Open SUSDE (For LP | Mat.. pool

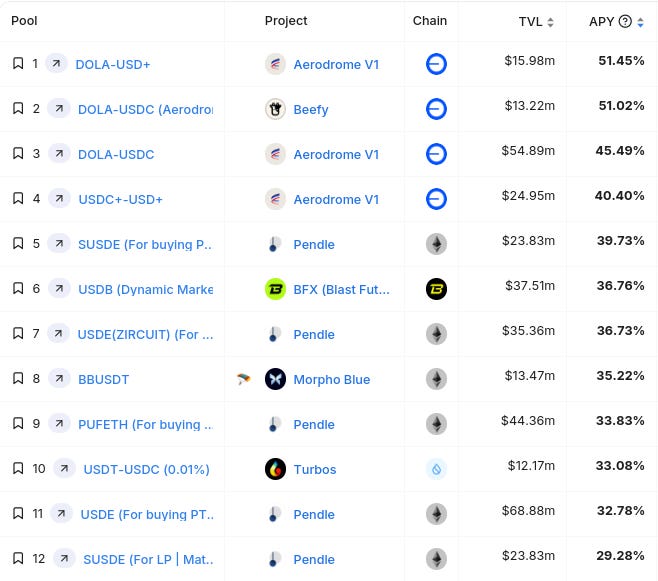[x=148, y=560]
